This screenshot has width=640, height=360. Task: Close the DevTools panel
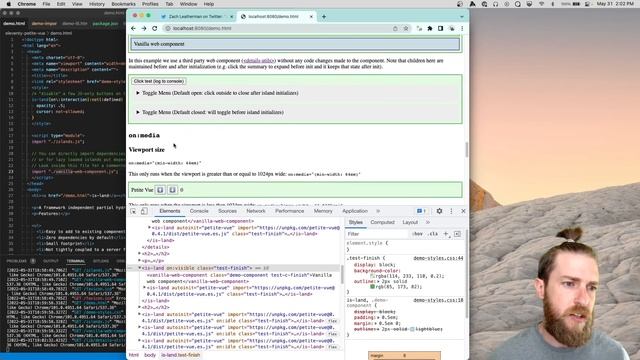point(463,211)
